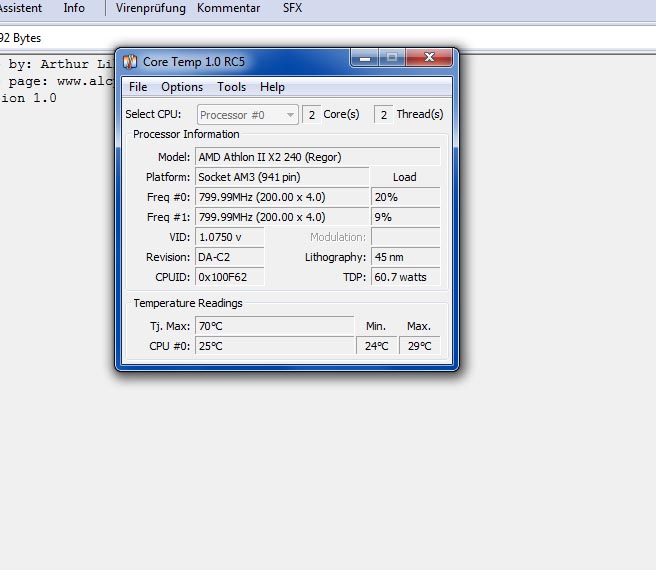
Task: Click the '92 Bytes' text in background window
Action: [x=20, y=38]
